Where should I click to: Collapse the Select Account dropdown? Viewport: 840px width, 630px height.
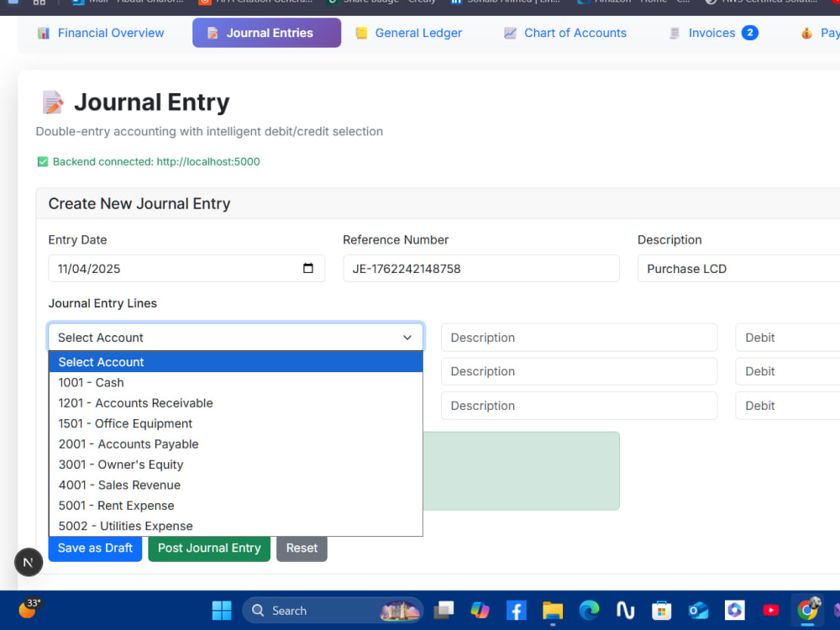[x=236, y=338]
